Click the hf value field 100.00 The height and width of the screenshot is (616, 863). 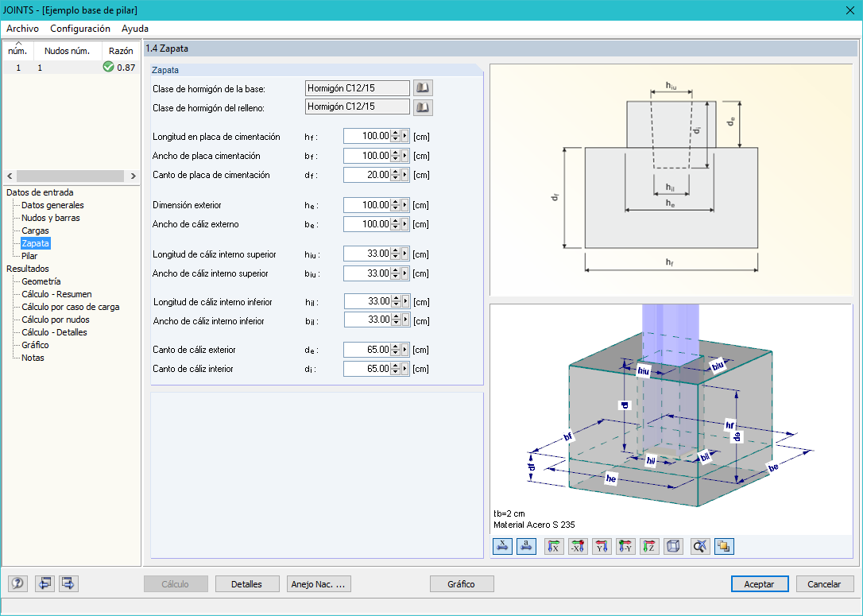[x=367, y=137]
